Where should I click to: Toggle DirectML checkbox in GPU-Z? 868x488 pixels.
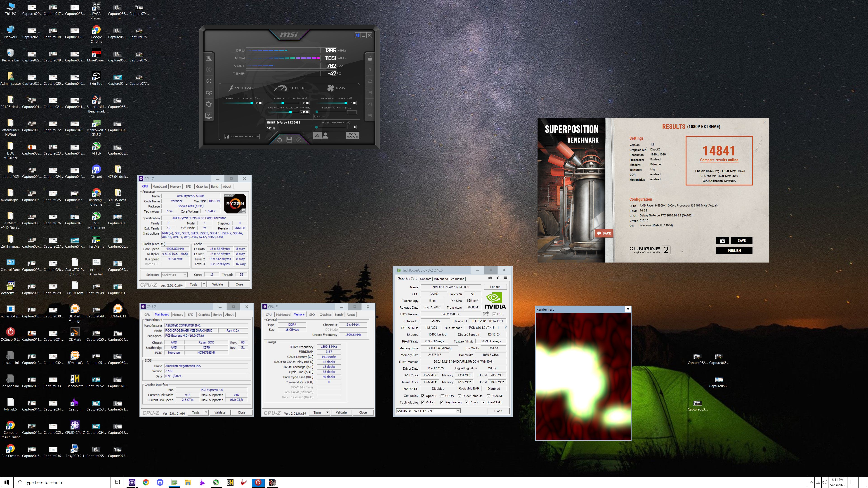click(x=488, y=396)
